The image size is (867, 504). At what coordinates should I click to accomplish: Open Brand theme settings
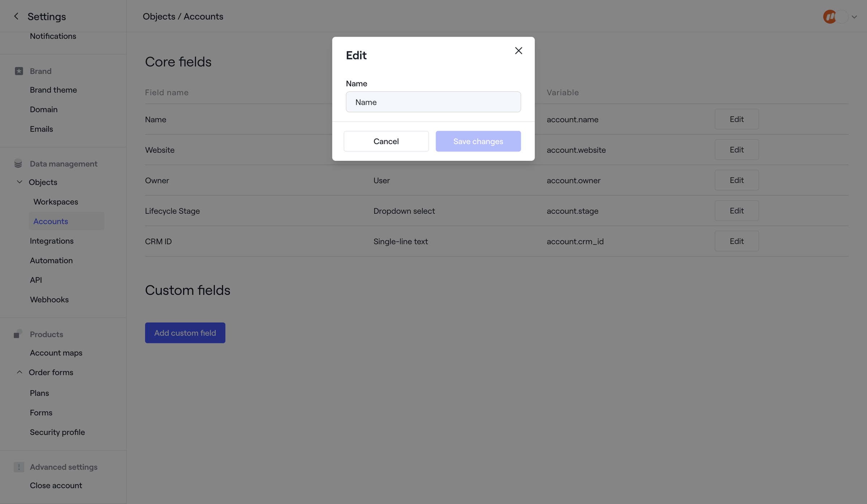tap(53, 90)
